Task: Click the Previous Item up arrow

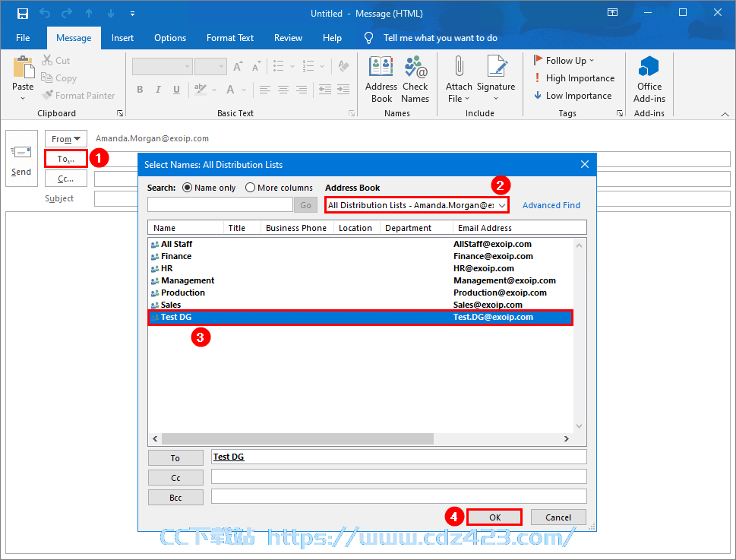Action: (x=89, y=13)
